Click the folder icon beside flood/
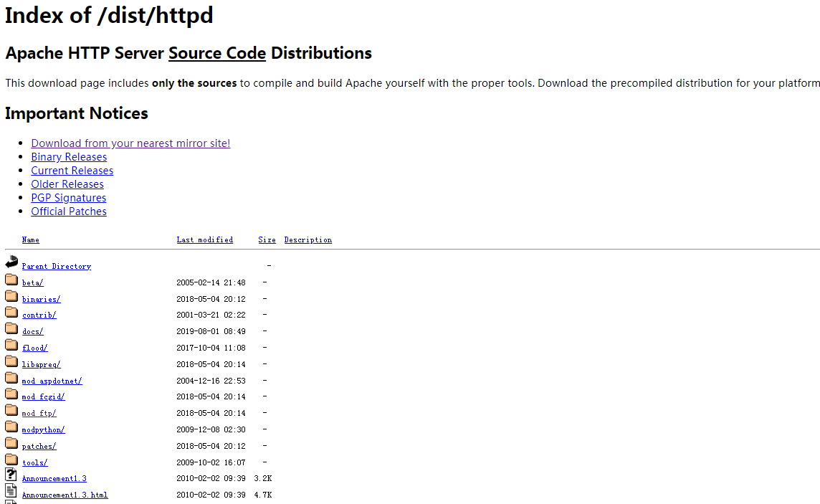 [11, 345]
